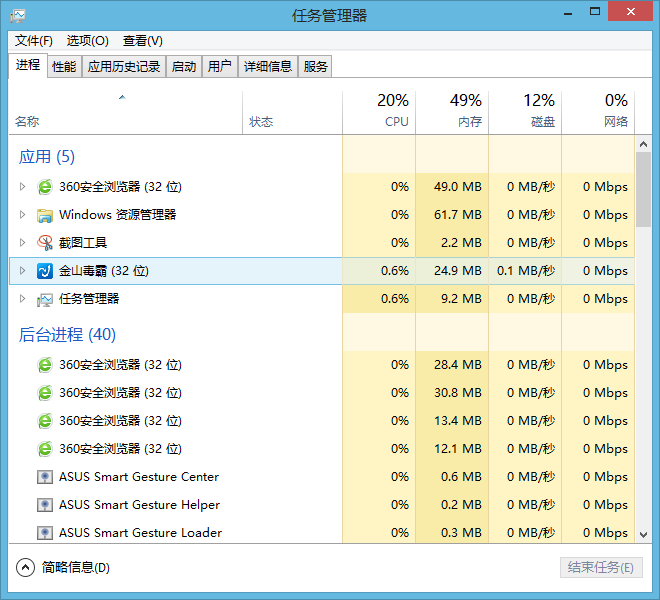660x600 pixels.
Task: Click the 金山毒霸 app icon
Action: point(45,271)
